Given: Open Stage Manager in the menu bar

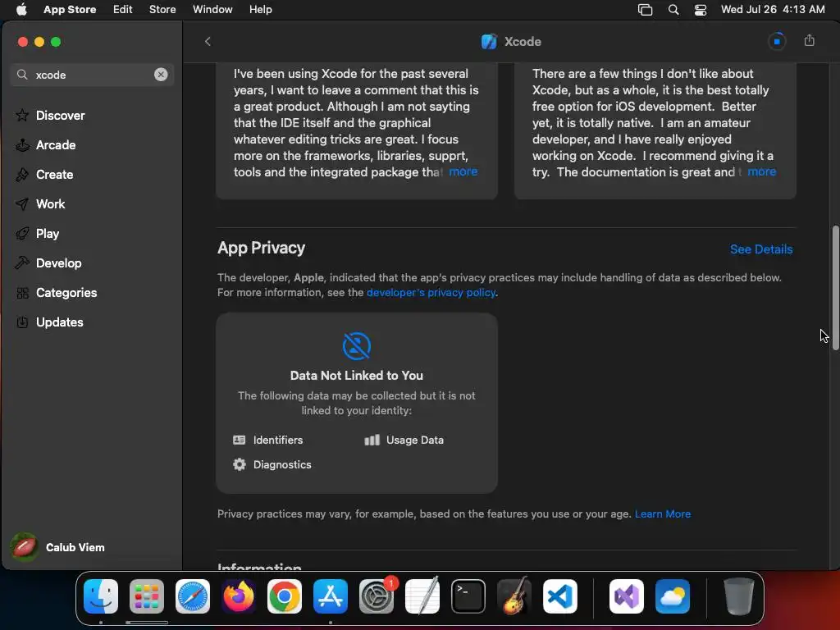Looking at the screenshot, I should point(645,10).
